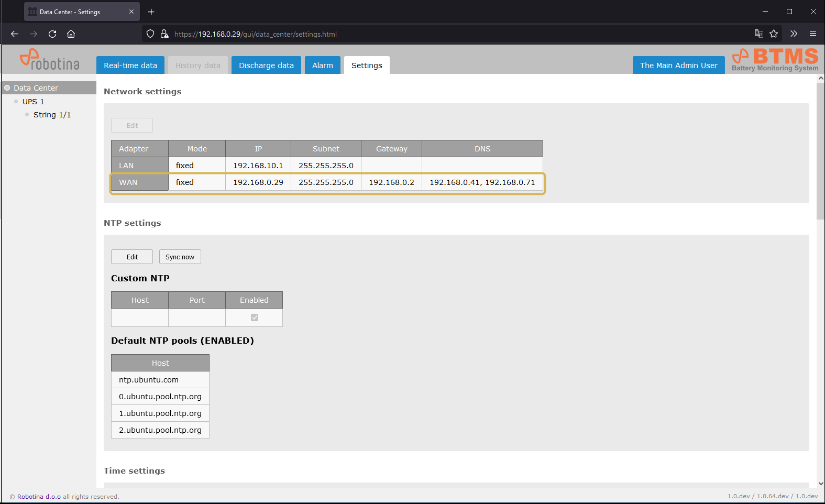Go to the browser home page icon

tap(71, 34)
